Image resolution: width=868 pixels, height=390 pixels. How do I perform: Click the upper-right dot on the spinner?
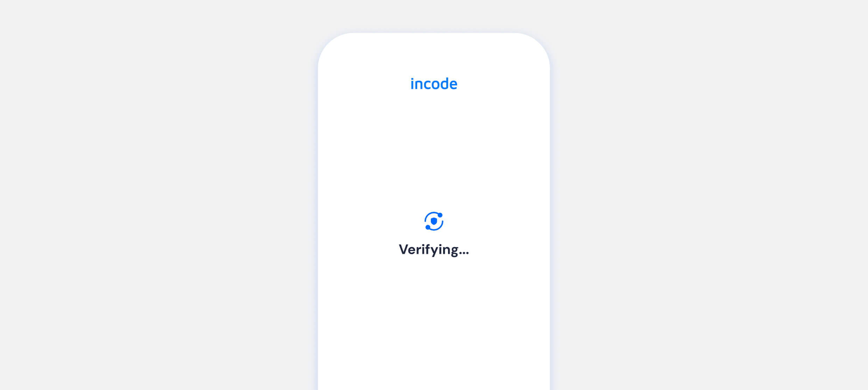tap(440, 215)
